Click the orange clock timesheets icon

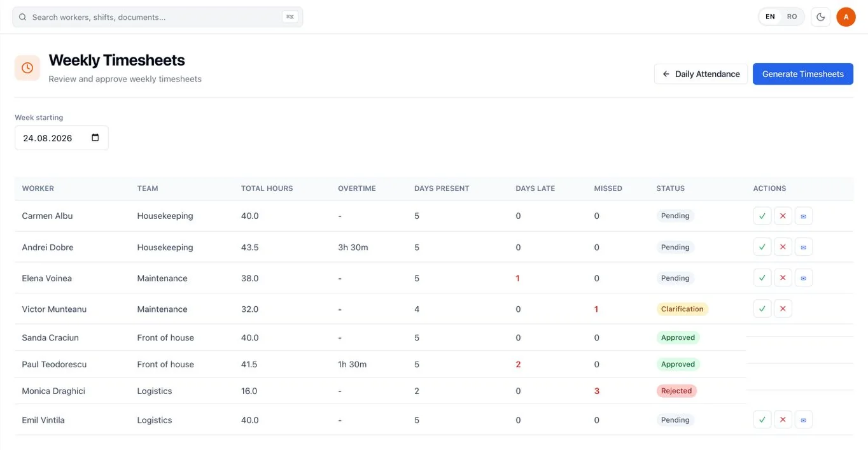coord(27,67)
